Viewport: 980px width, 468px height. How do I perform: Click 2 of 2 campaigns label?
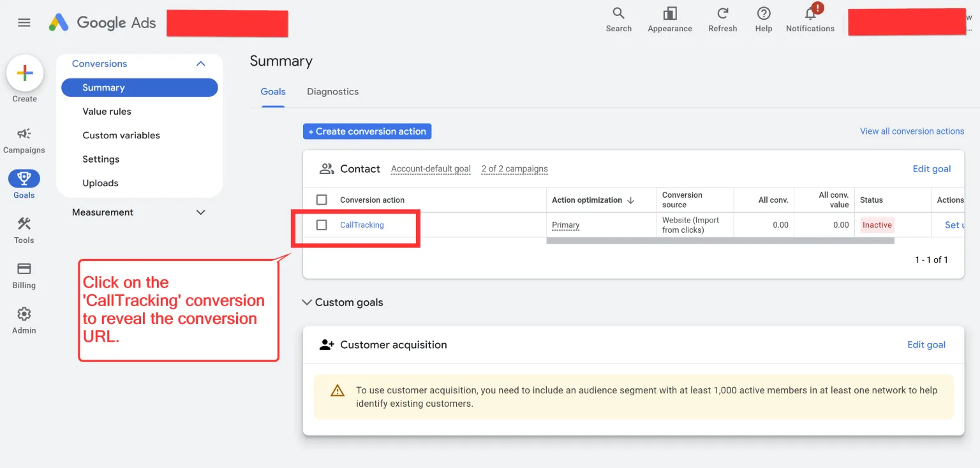(514, 169)
